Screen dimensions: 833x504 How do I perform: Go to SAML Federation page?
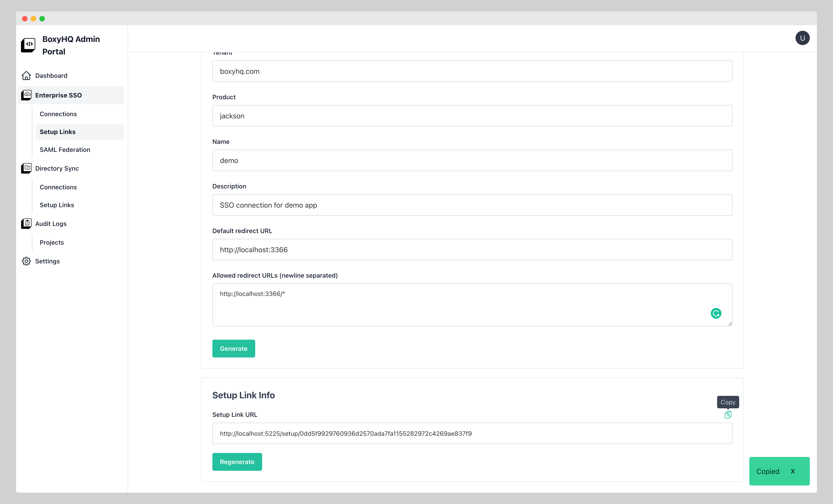[65, 150]
